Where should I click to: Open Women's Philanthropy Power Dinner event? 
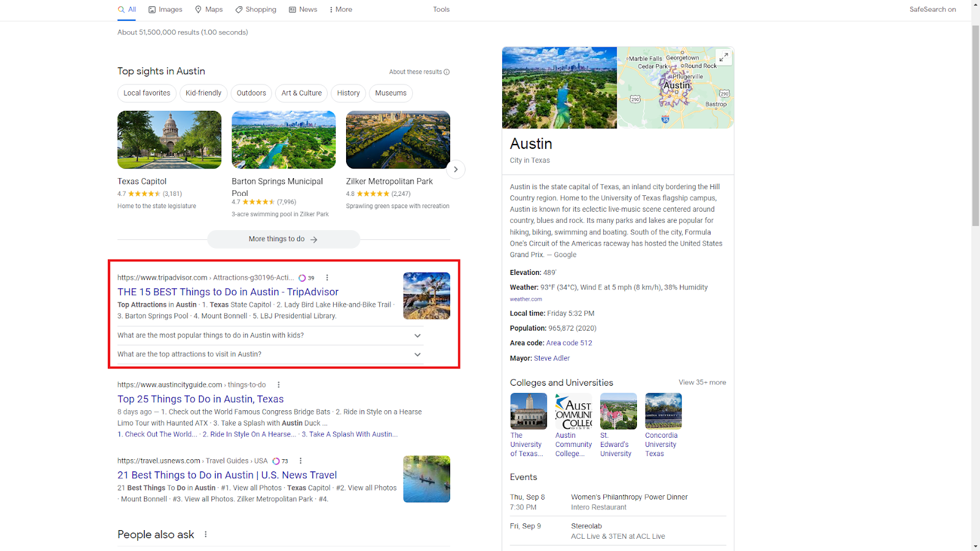618,502
